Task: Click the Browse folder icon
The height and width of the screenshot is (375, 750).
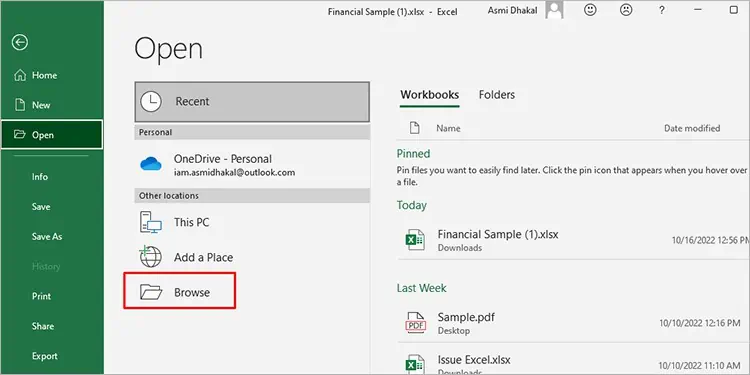Action: (151, 292)
